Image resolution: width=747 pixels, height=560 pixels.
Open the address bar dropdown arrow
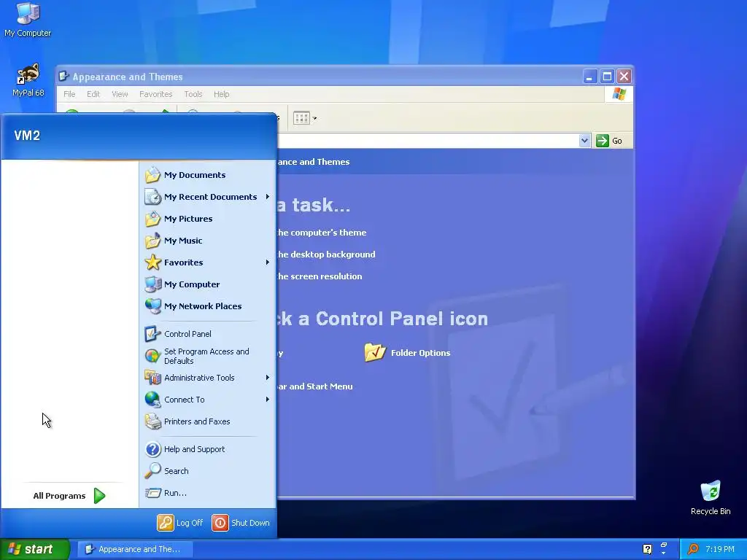(584, 141)
